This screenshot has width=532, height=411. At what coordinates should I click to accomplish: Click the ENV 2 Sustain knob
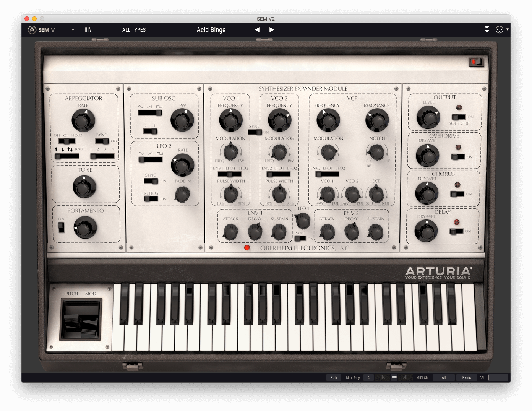375,232
